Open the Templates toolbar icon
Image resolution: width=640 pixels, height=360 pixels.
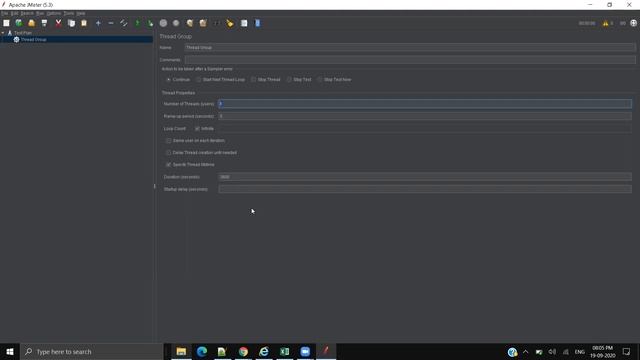coord(19,23)
